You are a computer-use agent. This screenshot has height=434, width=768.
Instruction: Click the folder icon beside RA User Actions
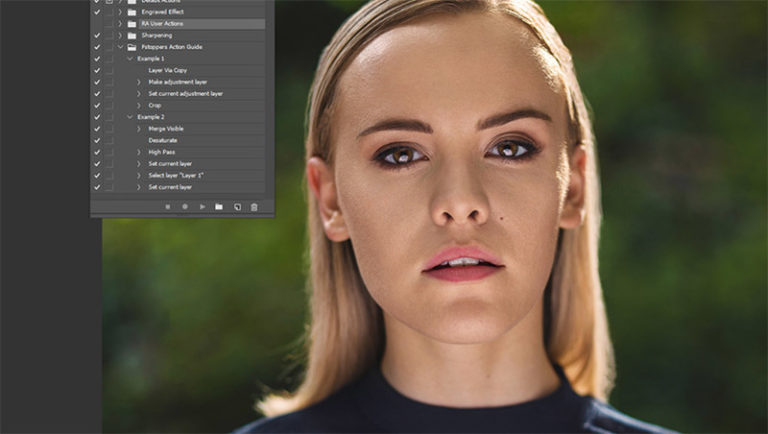(x=132, y=24)
